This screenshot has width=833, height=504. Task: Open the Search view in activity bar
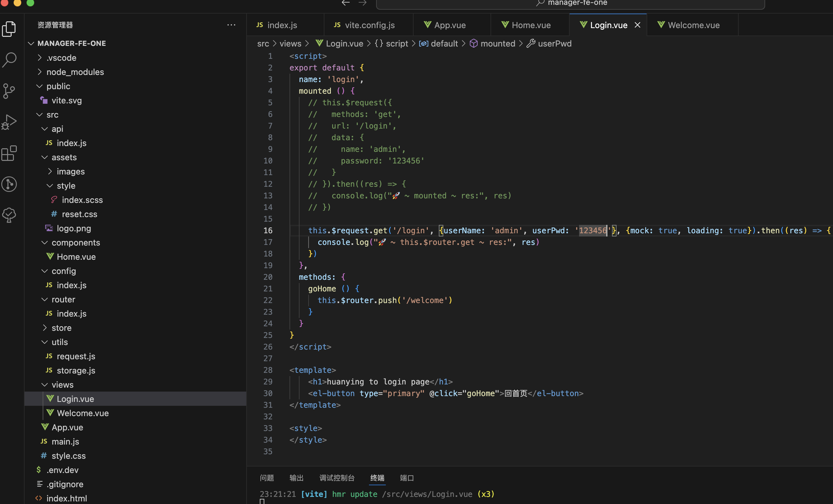tap(9, 60)
